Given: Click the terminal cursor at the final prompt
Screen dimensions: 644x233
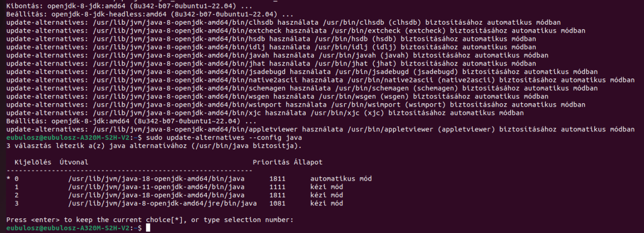Looking at the screenshot, I should pyautogui.click(x=148, y=228).
